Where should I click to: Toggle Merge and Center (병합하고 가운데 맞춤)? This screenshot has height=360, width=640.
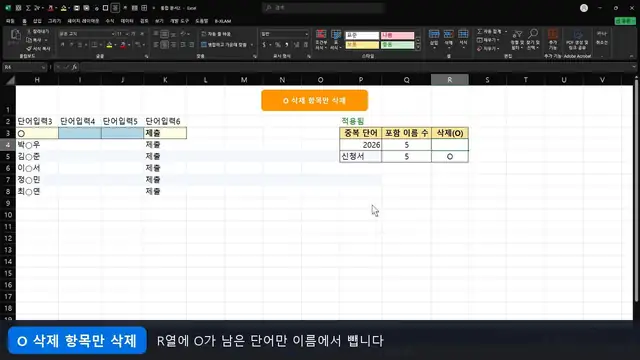[x=224, y=44]
